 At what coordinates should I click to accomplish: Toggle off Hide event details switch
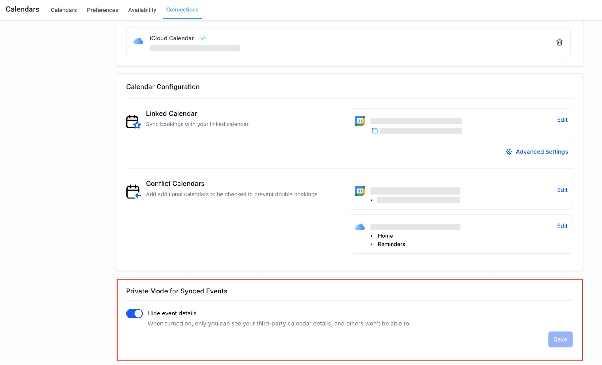tap(134, 314)
